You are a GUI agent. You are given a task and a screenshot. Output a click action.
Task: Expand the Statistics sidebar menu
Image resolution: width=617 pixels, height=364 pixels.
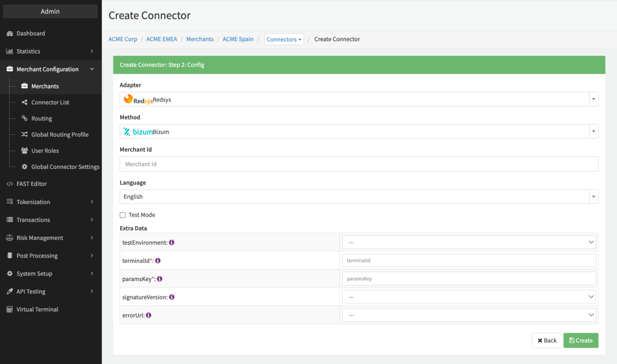click(50, 52)
